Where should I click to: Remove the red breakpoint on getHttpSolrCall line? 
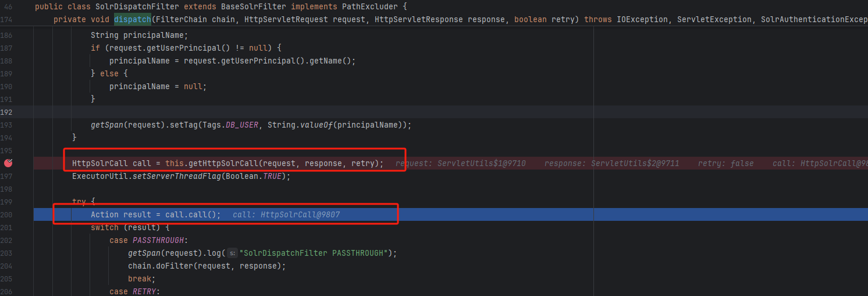click(x=8, y=163)
